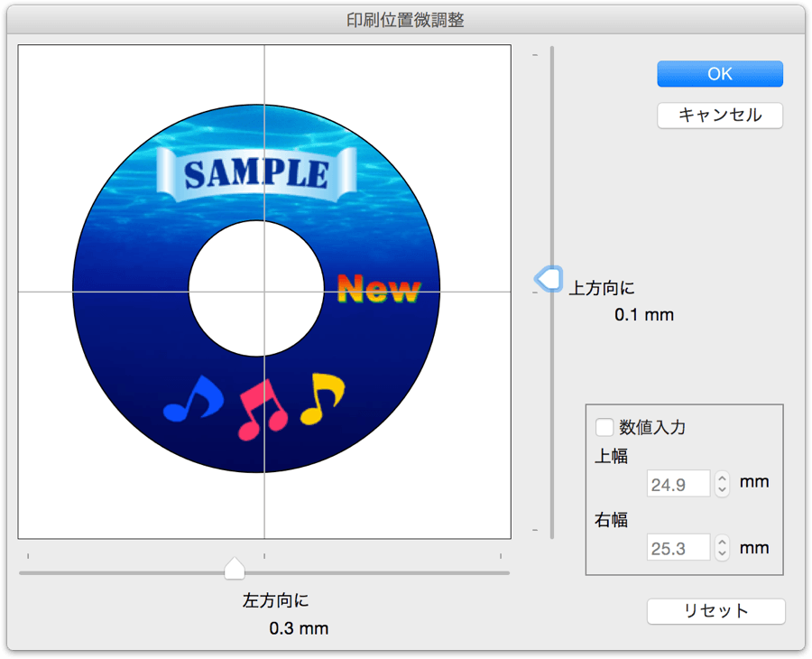The width and height of the screenshot is (812, 659).
Task: Increase 上幅 with stepper up arrow
Action: click(723, 478)
